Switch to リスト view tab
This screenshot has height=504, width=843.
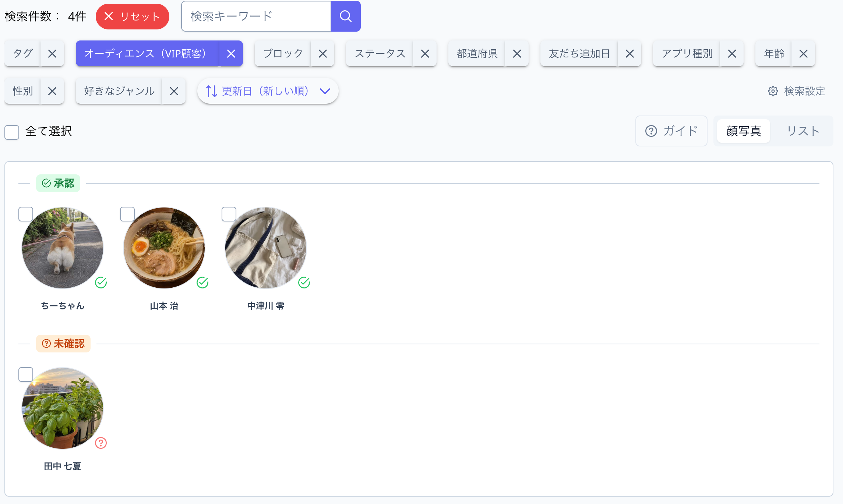pyautogui.click(x=803, y=131)
